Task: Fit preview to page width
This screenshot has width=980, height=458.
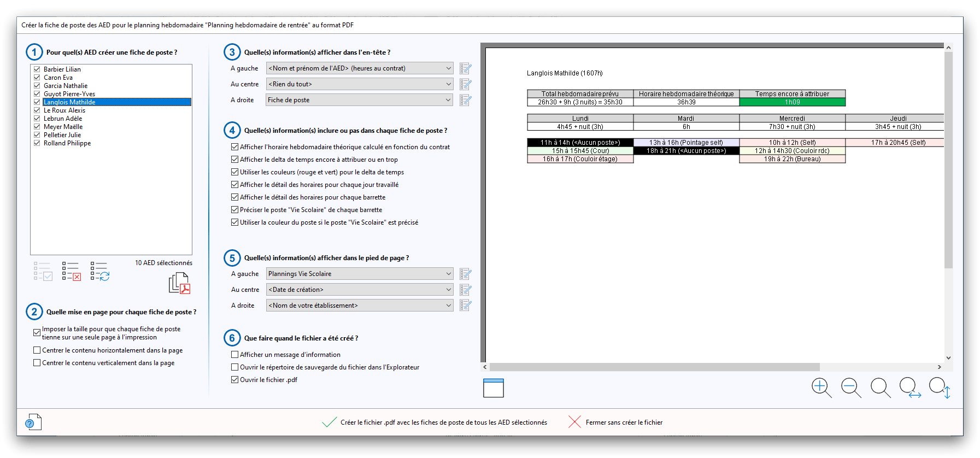Action: [910, 387]
